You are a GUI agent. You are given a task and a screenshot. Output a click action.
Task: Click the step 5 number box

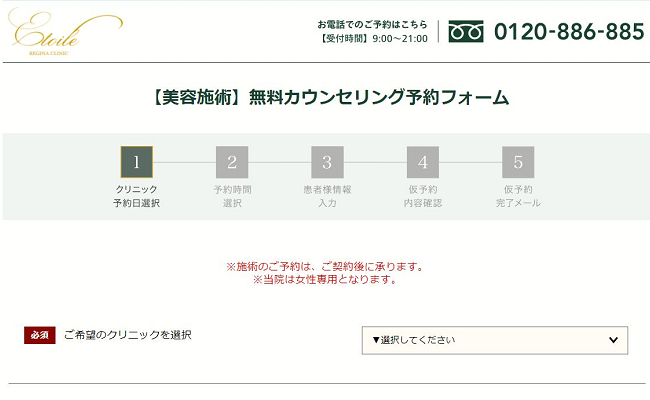click(518, 162)
